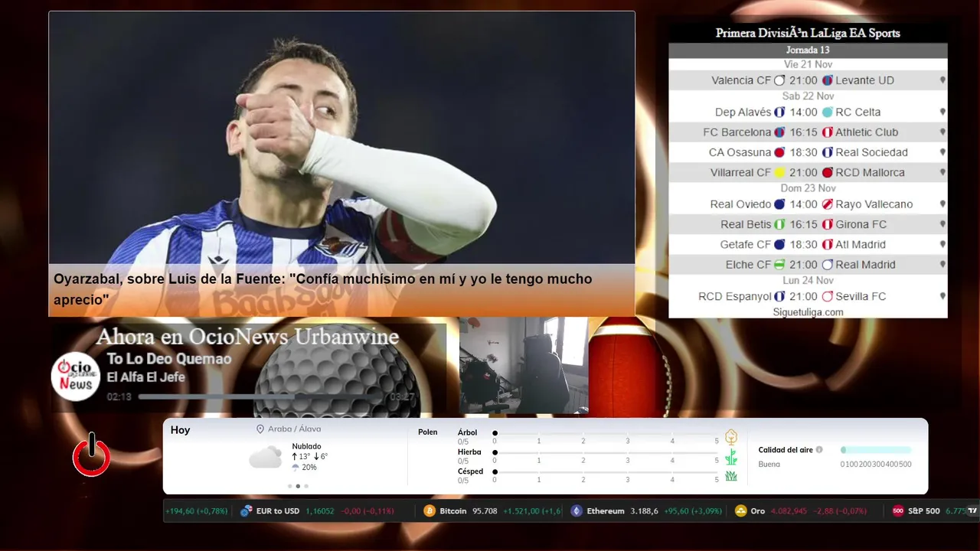Image resolution: width=980 pixels, height=551 pixels.
Task: Click the Buena air quality rating
Action: (x=769, y=465)
